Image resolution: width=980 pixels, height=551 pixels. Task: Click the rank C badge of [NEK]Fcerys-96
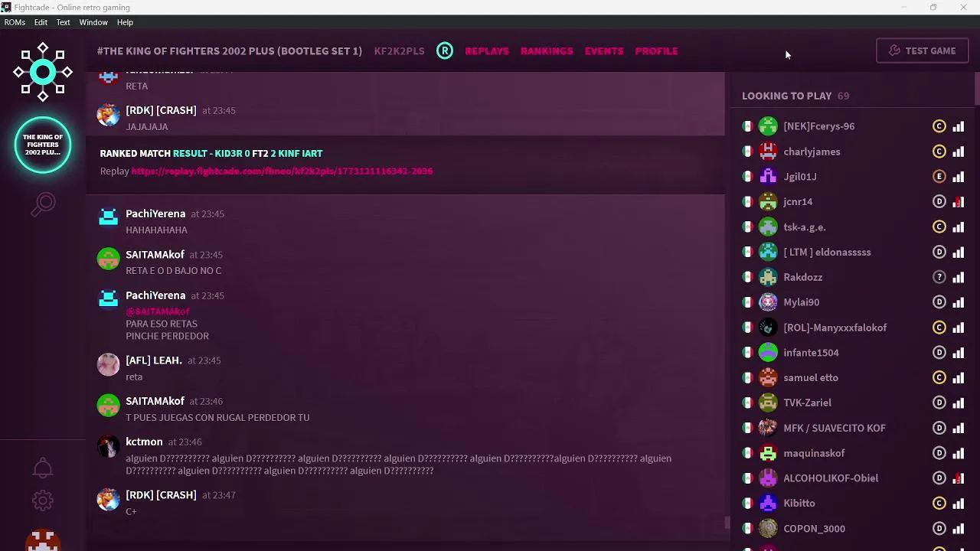coord(939,126)
